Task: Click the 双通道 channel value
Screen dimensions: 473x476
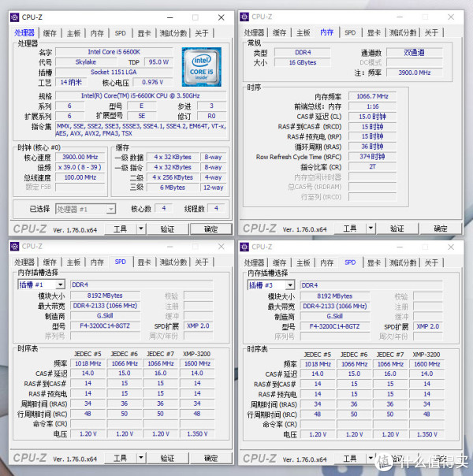Action: (x=415, y=52)
